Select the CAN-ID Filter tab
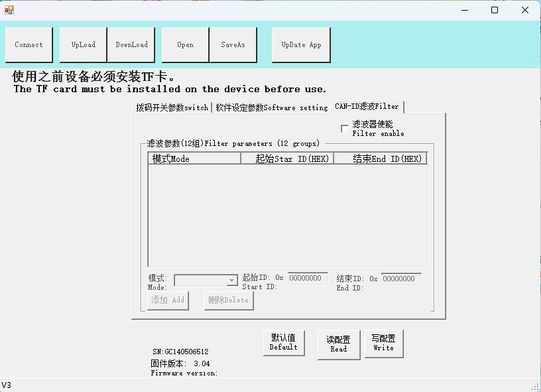Viewport: 541px width, 392px height. tap(367, 107)
